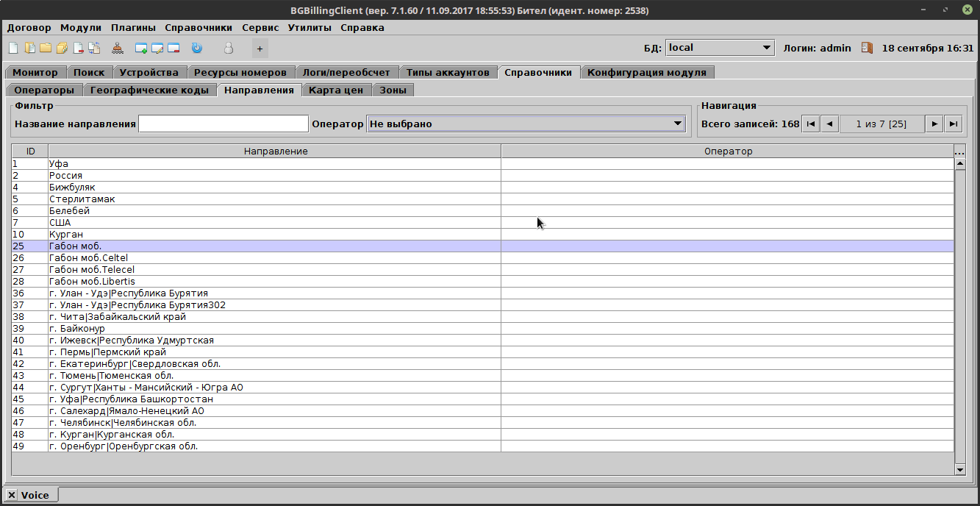Click the Название направления filter text field
The width and height of the screenshot is (980, 506).
coord(223,124)
